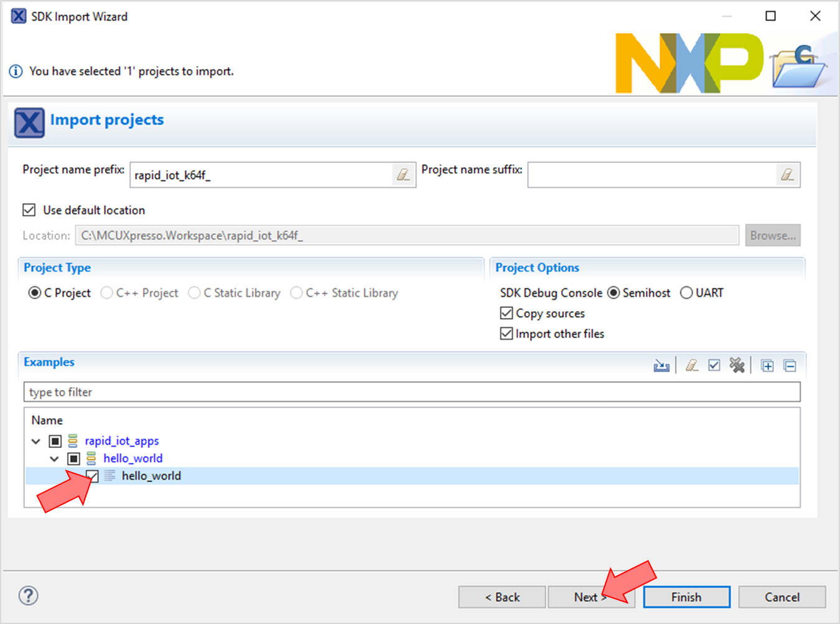Open help with the question mark icon
Image resolution: width=840 pixels, height=624 pixels.
pyautogui.click(x=28, y=595)
